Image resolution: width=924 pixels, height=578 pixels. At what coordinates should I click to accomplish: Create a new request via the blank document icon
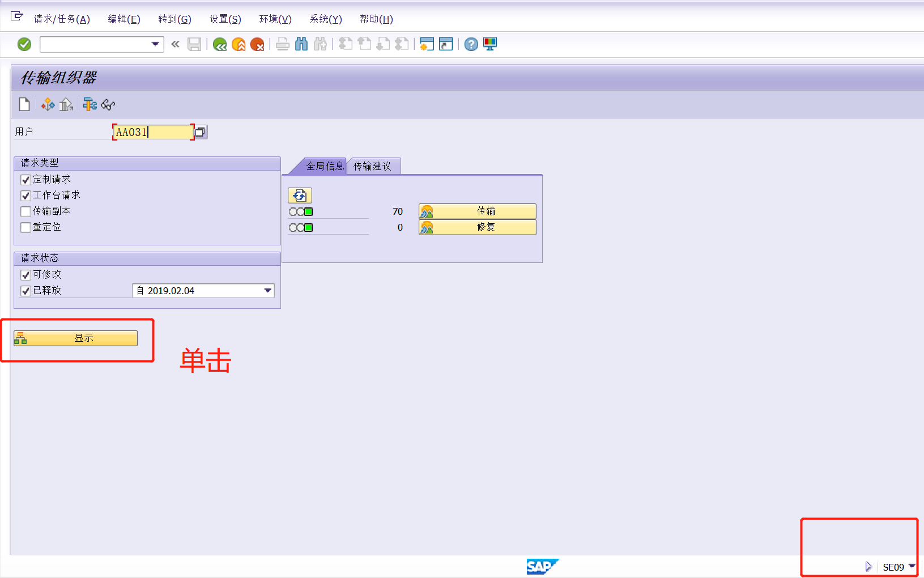coord(24,104)
